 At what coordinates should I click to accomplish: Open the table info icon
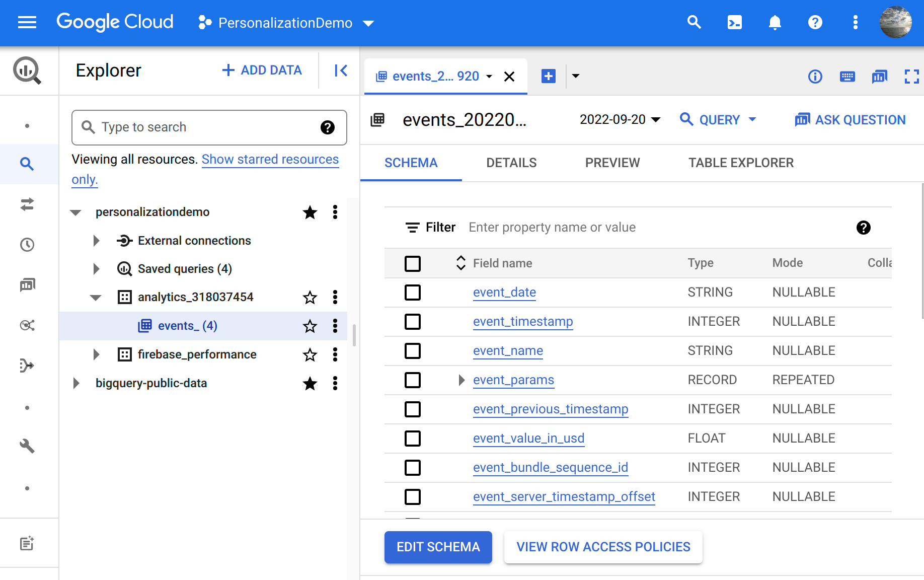pos(815,77)
